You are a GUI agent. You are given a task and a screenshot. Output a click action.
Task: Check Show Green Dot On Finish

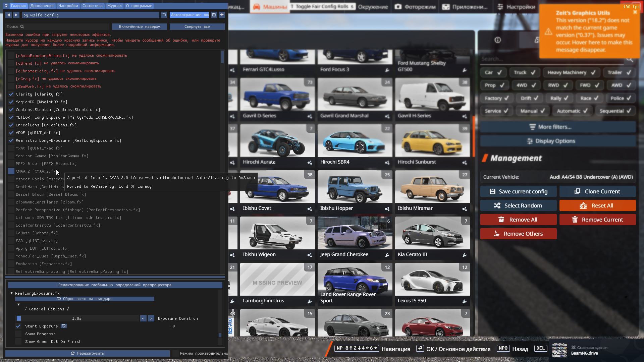(x=18, y=342)
